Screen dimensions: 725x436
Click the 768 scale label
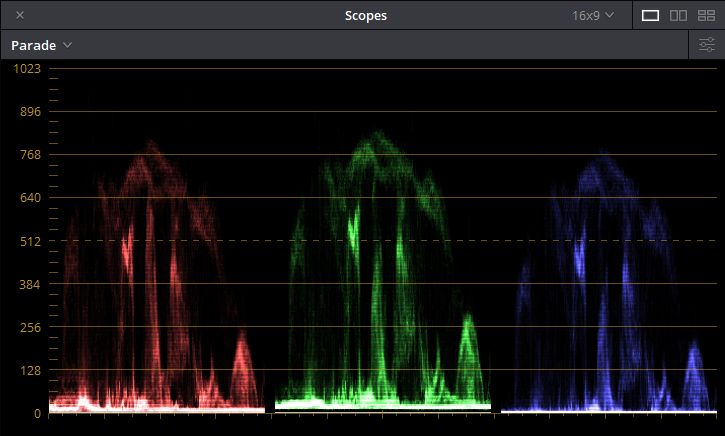31,154
